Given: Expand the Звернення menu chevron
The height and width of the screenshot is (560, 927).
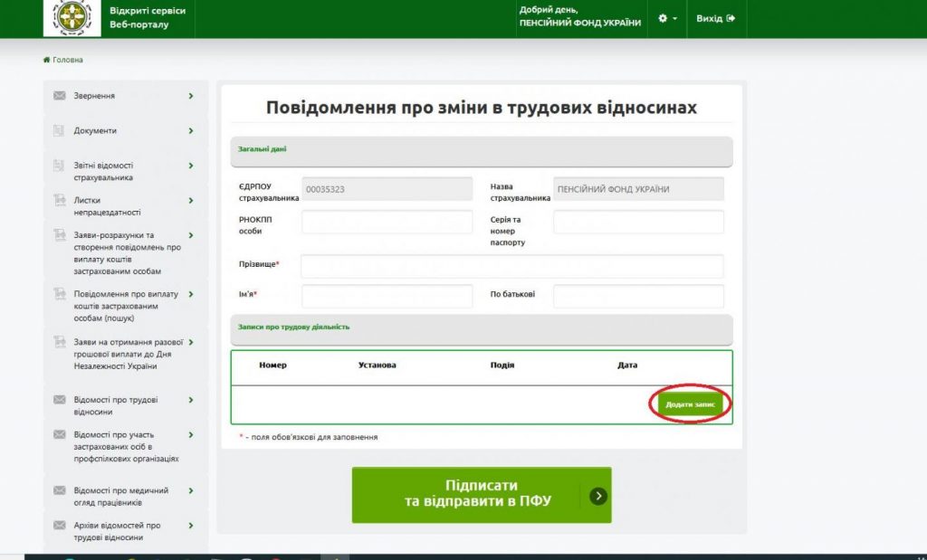Looking at the screenshot, I should [191, 96].
